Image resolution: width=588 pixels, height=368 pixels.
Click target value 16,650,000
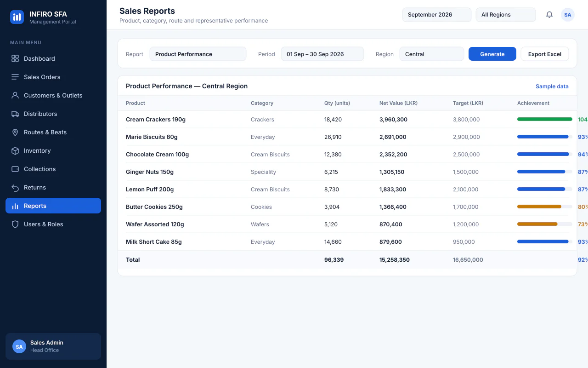pos(468,259)
